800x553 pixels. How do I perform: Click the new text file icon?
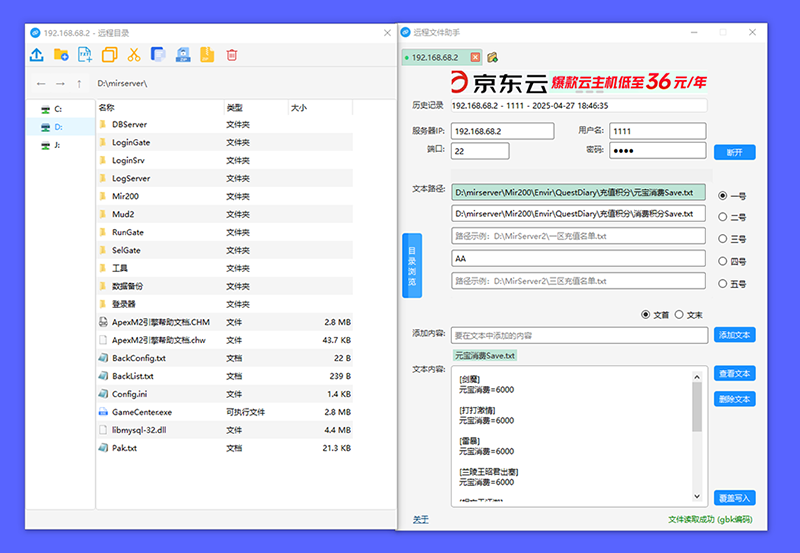[85, 55]
